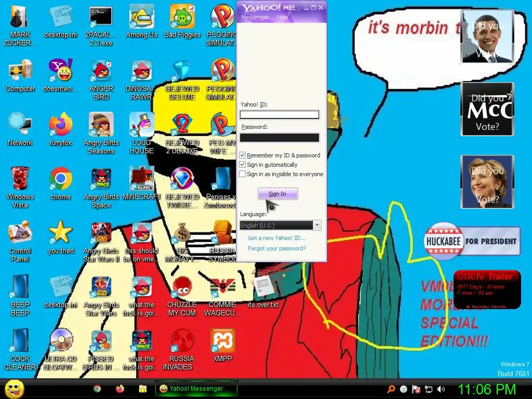Click the Forgot your password link
The image size is (532, 399).
coord(276,248)
